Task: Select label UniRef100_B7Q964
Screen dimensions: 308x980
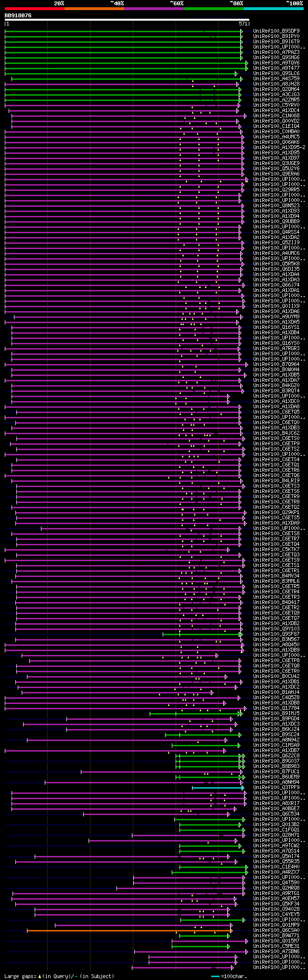Action: click(276, 364)
